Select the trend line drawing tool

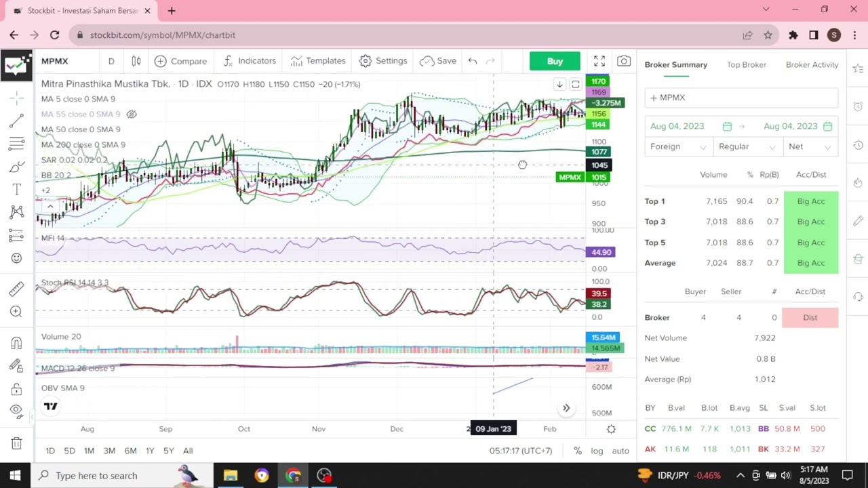(16, 121)
